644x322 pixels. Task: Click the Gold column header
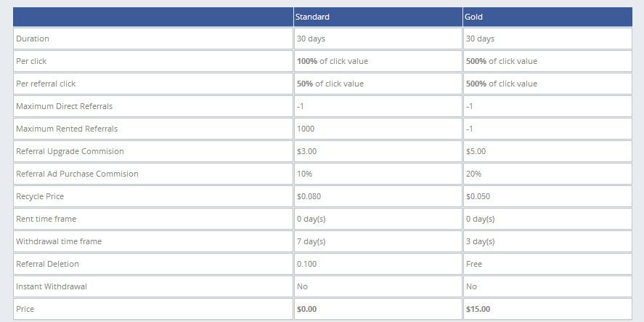click(x=473, y=17)
